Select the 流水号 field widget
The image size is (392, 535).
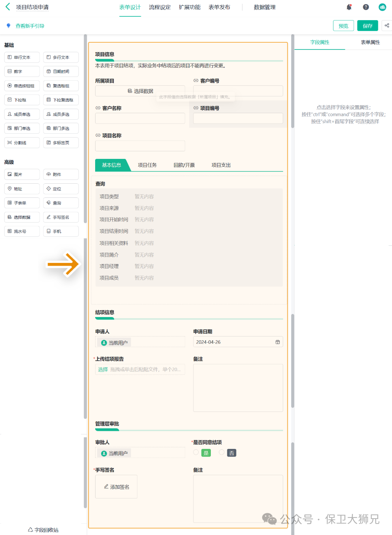(22, 231)
